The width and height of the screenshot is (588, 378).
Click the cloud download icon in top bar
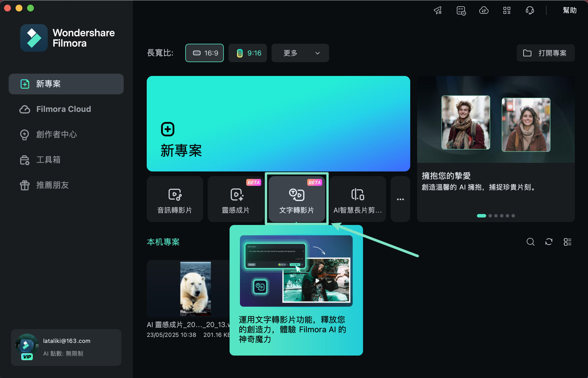484,11
